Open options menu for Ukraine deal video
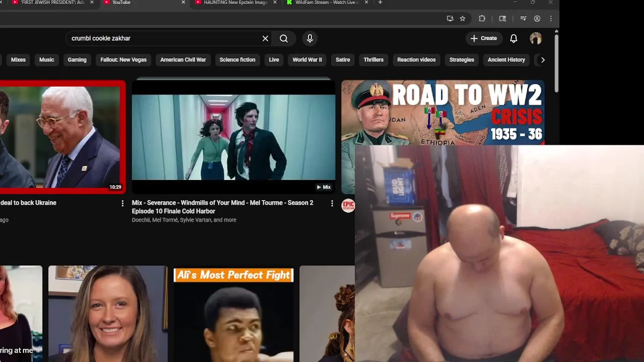Viewport: 644px width, 362px height. (x=122, y=203)
